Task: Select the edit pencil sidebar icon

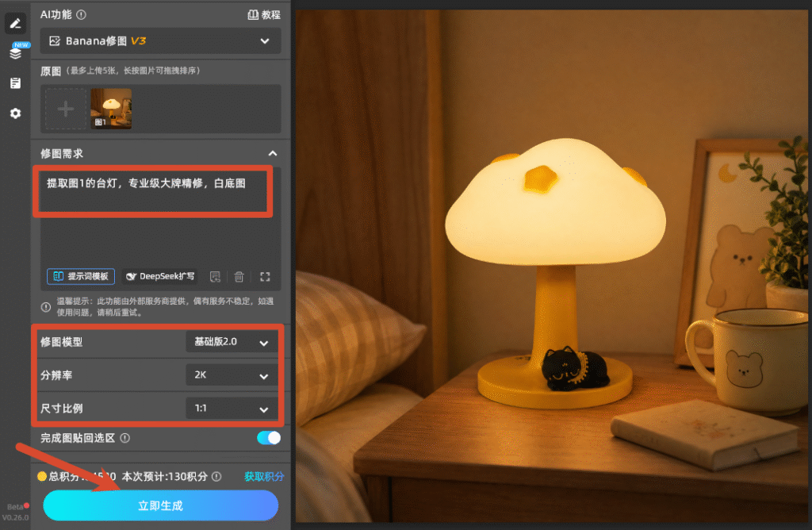Action: coord(15,24)
